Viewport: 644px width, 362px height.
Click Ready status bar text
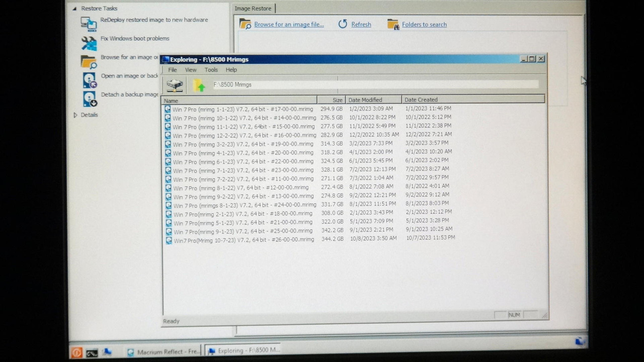171,321
